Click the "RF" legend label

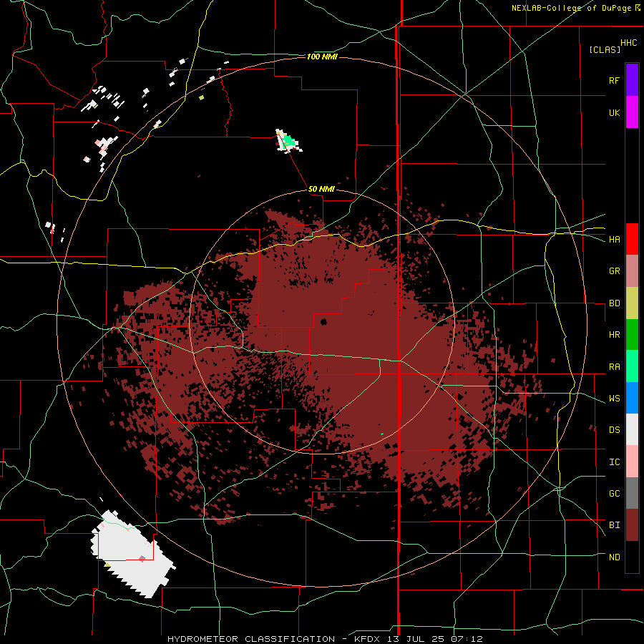pyautogui.click(x=614, y=81)
